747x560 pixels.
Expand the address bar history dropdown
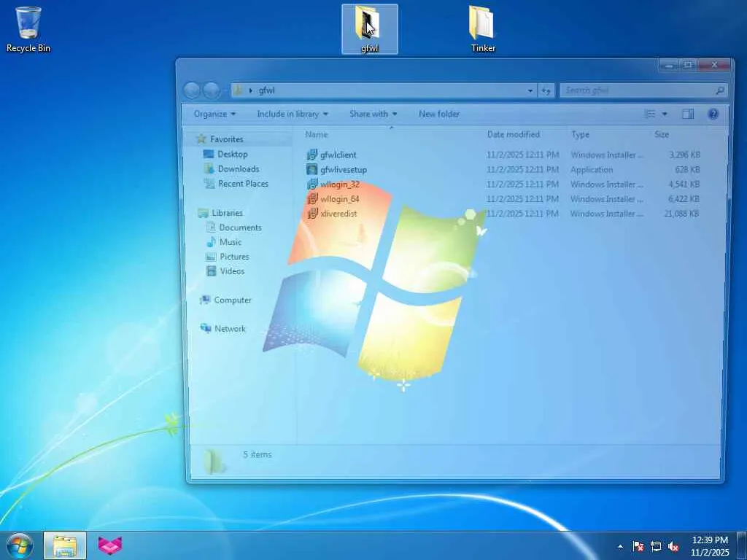point(530,90)
